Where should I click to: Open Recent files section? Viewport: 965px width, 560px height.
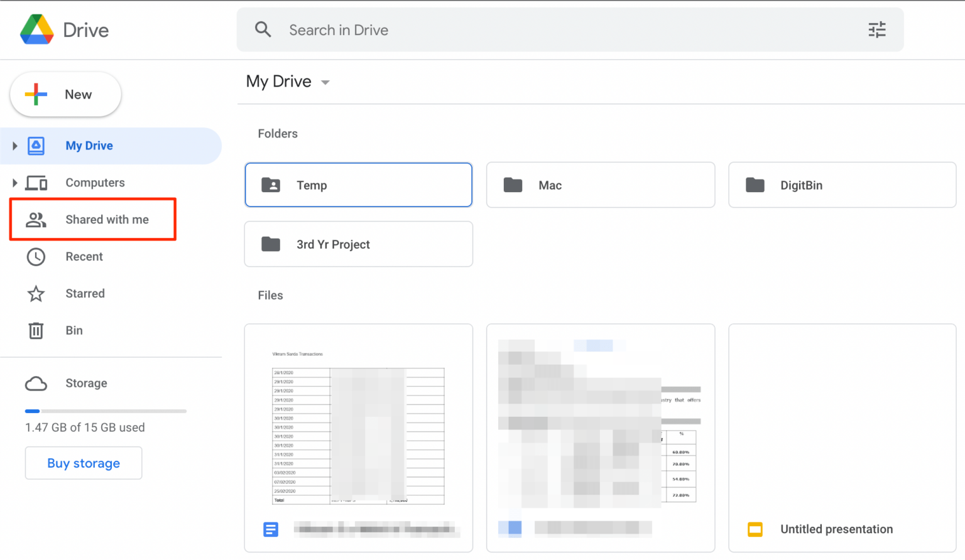(111, 257)
